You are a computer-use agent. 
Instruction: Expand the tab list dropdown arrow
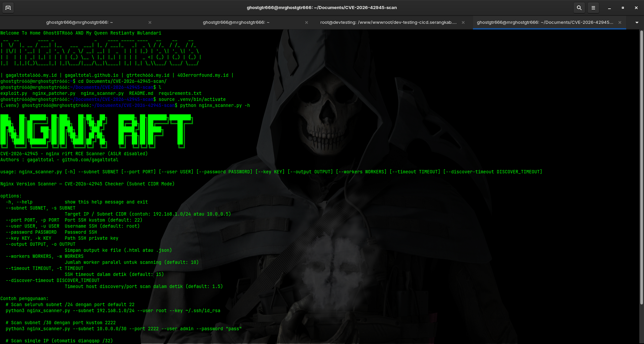637,22
